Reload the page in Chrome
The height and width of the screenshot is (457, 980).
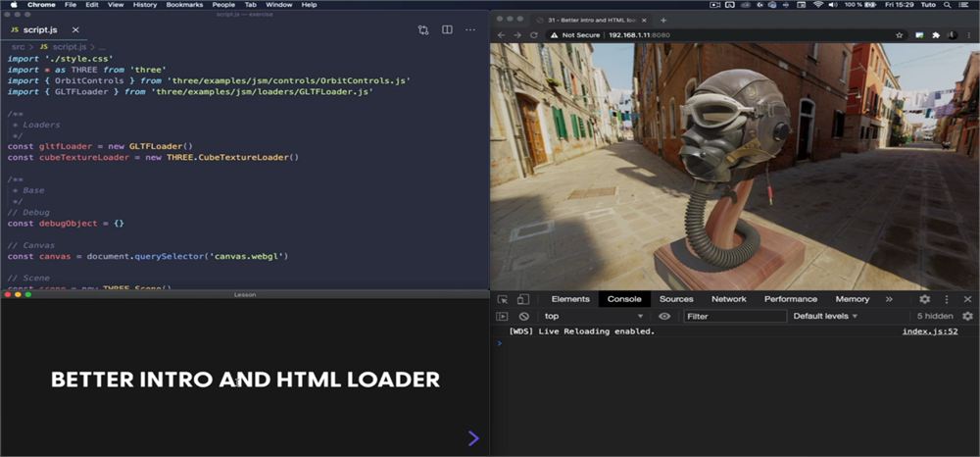[534, 35]
